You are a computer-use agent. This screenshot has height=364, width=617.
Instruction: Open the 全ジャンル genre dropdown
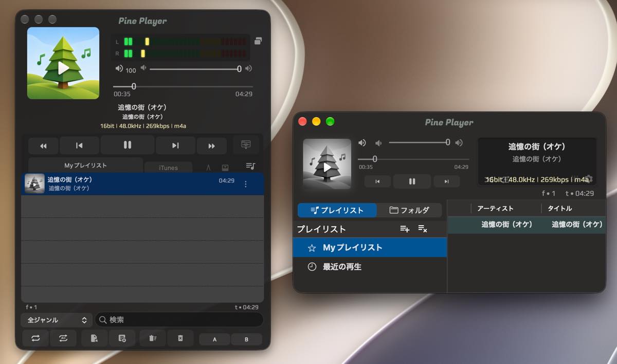(57, 320)
